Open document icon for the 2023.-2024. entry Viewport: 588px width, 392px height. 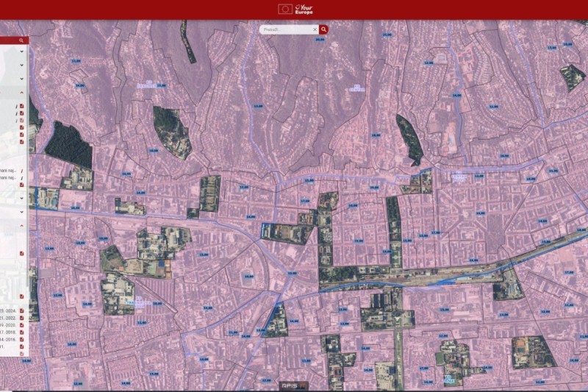click(22, 310)
